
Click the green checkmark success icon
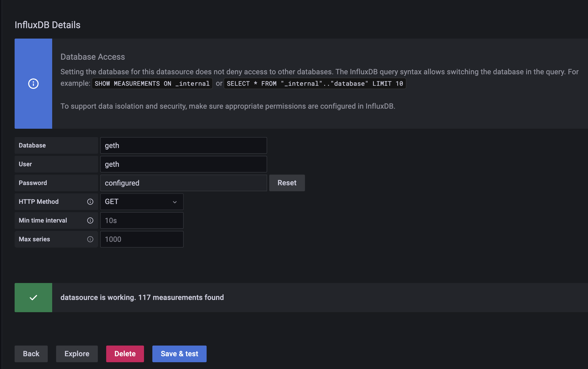[34, 298]
